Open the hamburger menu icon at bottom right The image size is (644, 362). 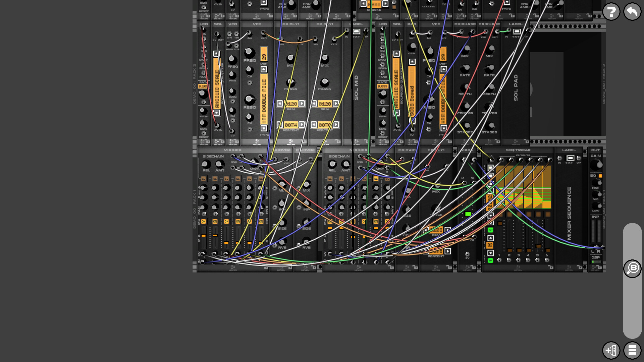pyautogui.click(x=633, y=351)
